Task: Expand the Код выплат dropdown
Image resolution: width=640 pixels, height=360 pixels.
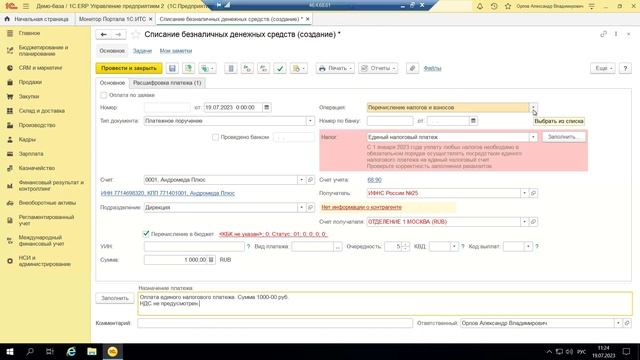Action: (528, 246)
